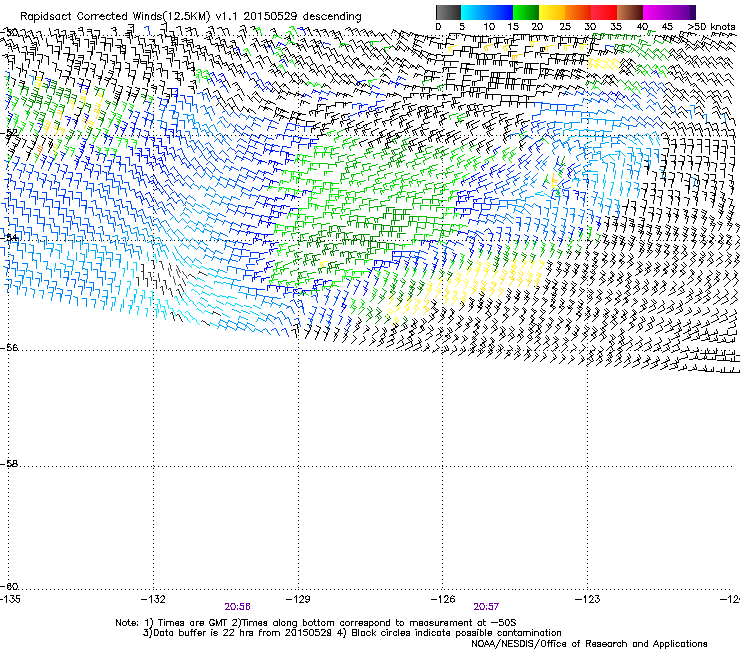Click the magenta-purple 40-50 knots legend swatch
Screen dimensions: 740x650
pyautogui.click(x=669, y=12)
